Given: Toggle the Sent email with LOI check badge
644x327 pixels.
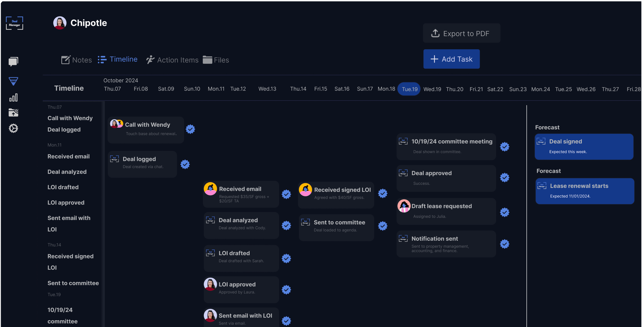Looking at the screenshot, I should pyautogui.click(x=286, y=321).
